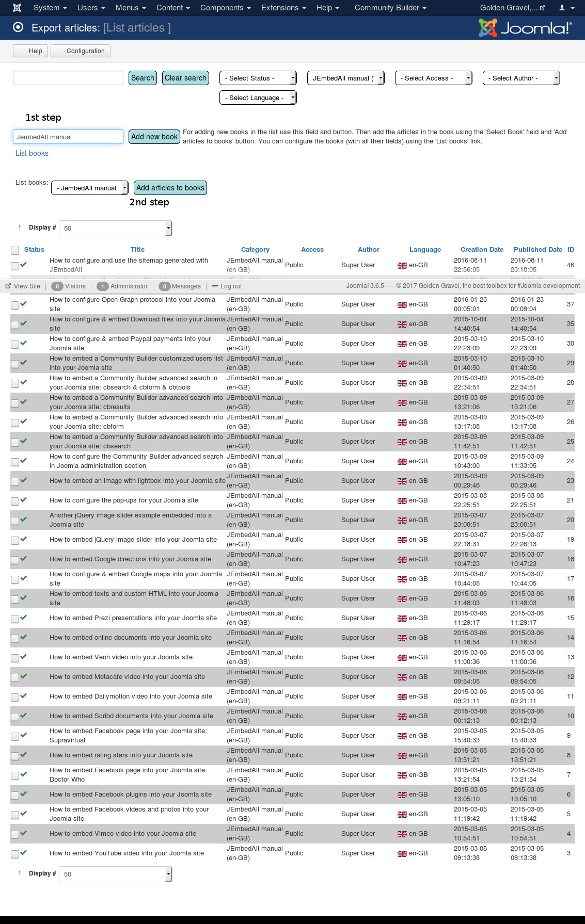The height and width of the screenshot is (924, 585).
Task: Check the Facebook videos and photos checkbox
Action: (15, 815)
